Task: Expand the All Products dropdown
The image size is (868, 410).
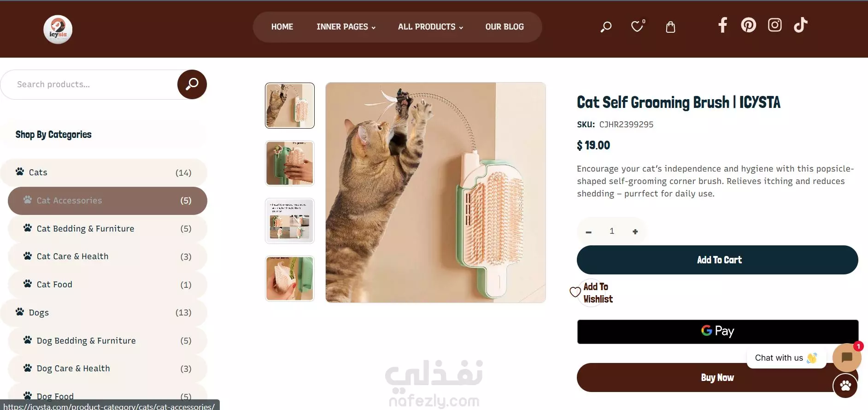Action: [430, 27]
